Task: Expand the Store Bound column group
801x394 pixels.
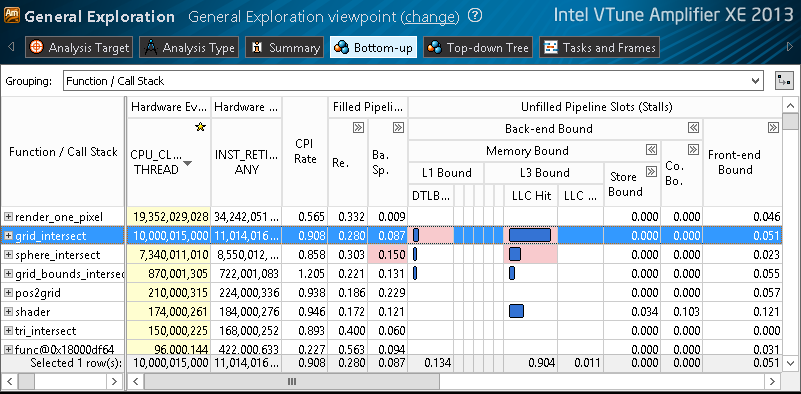Action: (651, 171)
